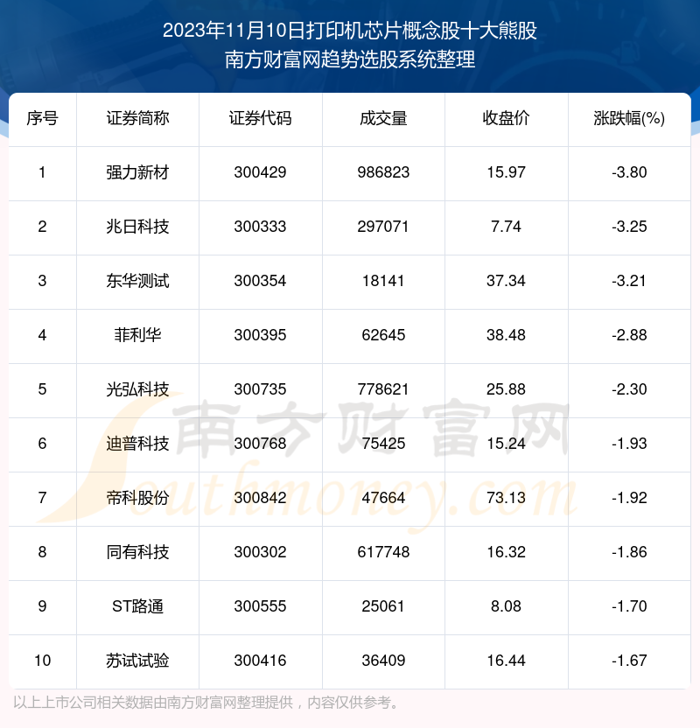Viewport: 700px width, 728px height.
Task: Click closing price '16.32'
Action: click(x=506, y=552)
